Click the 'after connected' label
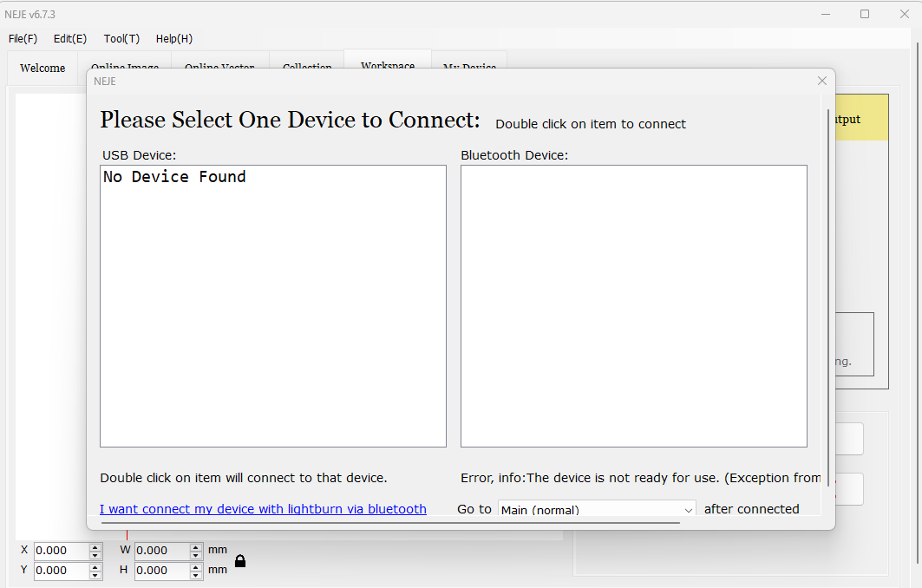This screenshot has height=588, width=922. click(x=751, y=509)
